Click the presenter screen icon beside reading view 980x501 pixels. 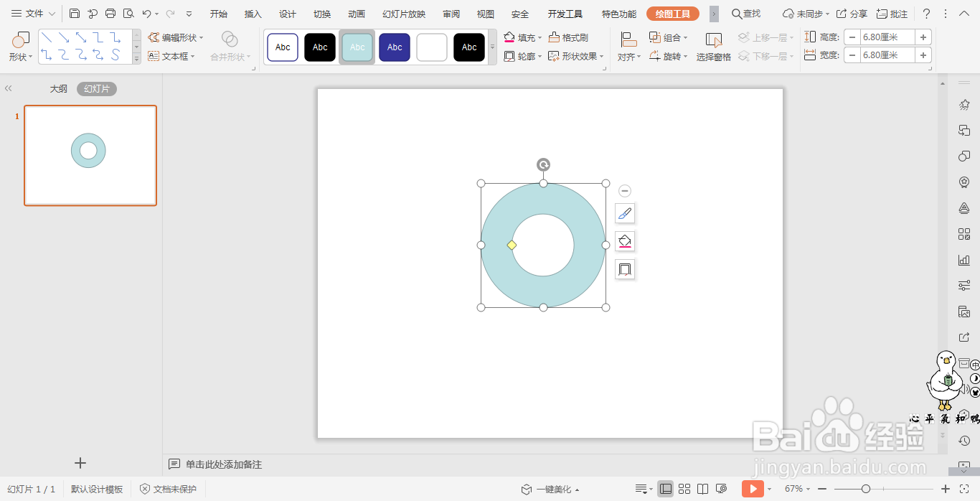click(722, 489)
